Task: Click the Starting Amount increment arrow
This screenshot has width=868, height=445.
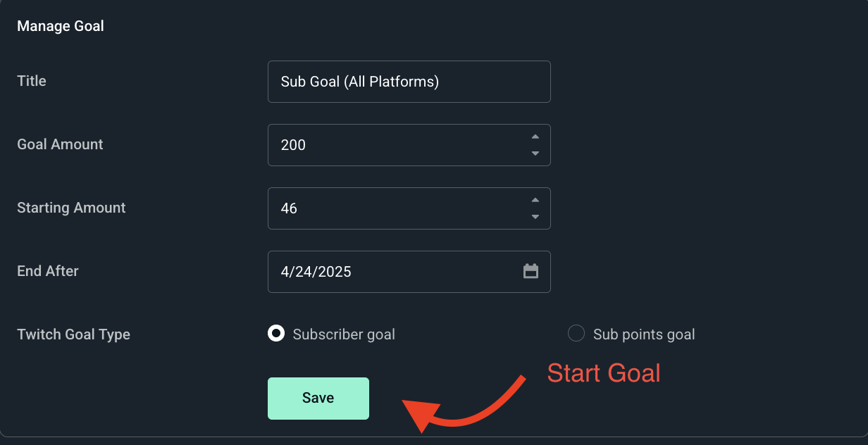Action: coord(535,200)
